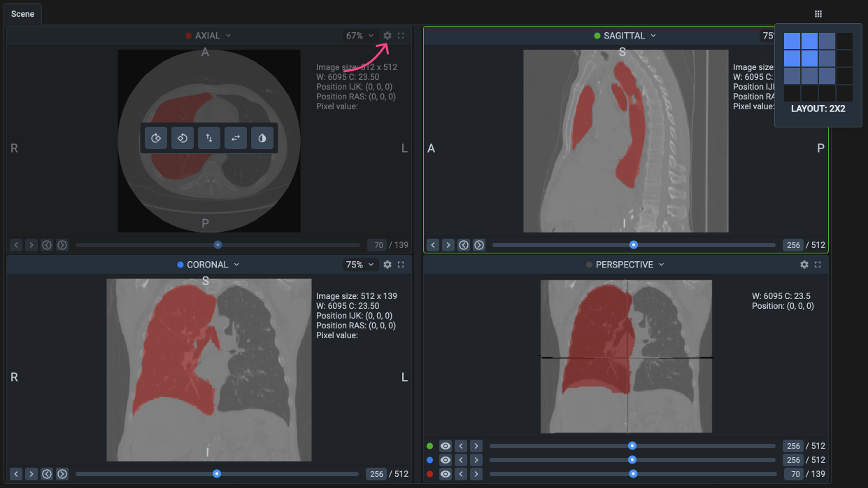Click rotate counterclockwise icon in axial toolbar
Image resolution: width=868 pixels, height=488 pixels.
pos(182,139)
